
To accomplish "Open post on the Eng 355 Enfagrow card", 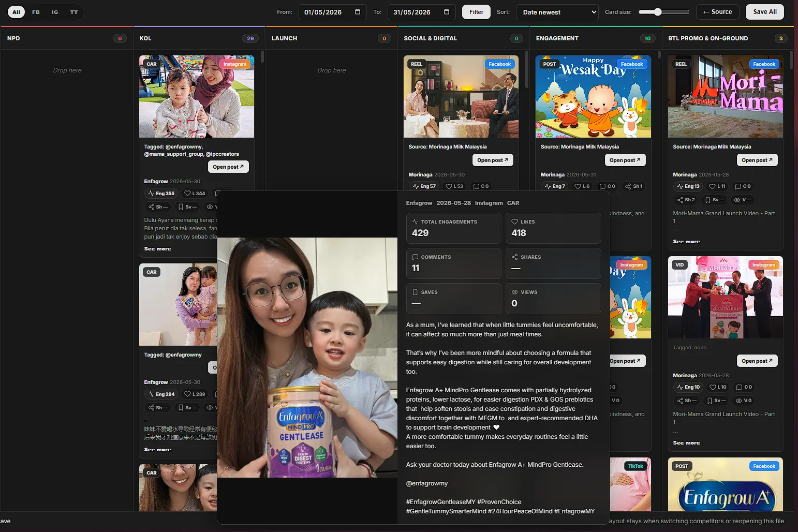I will coord(228,167).
